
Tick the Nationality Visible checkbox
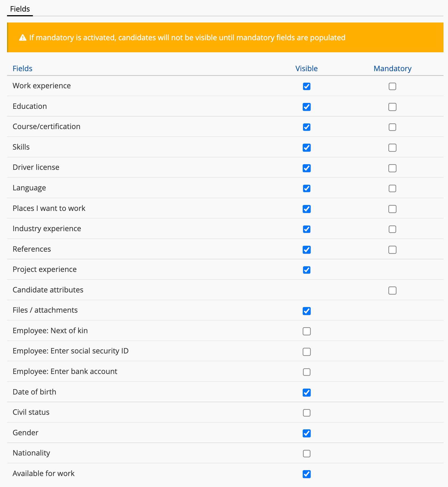point(307,454)
